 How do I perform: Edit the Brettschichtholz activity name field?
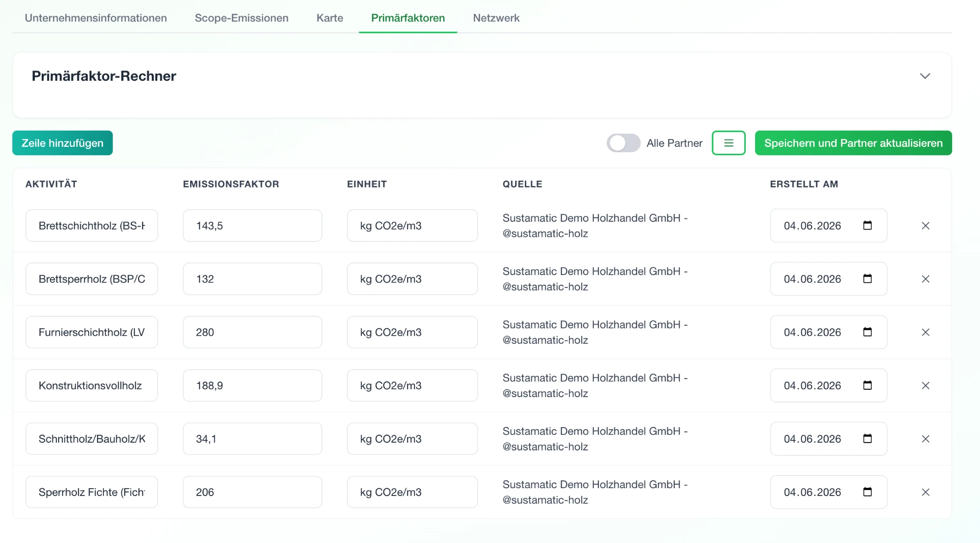92,226
